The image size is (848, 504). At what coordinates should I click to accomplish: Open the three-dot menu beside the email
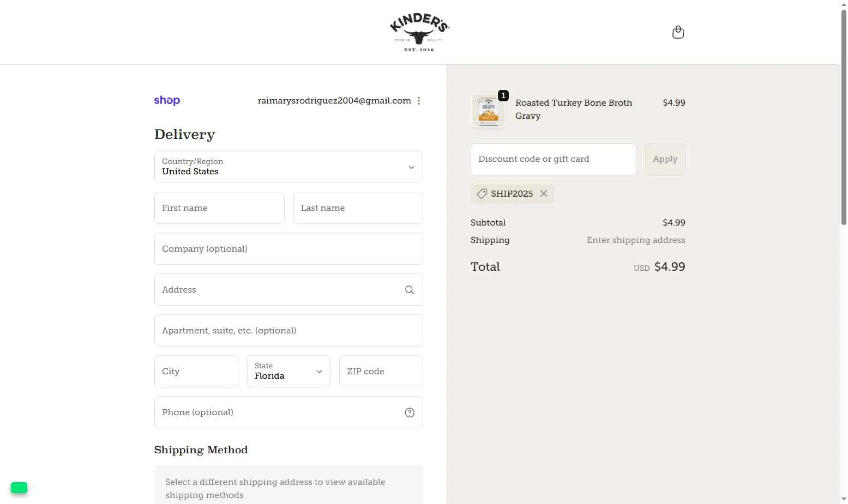pos(419,101)
